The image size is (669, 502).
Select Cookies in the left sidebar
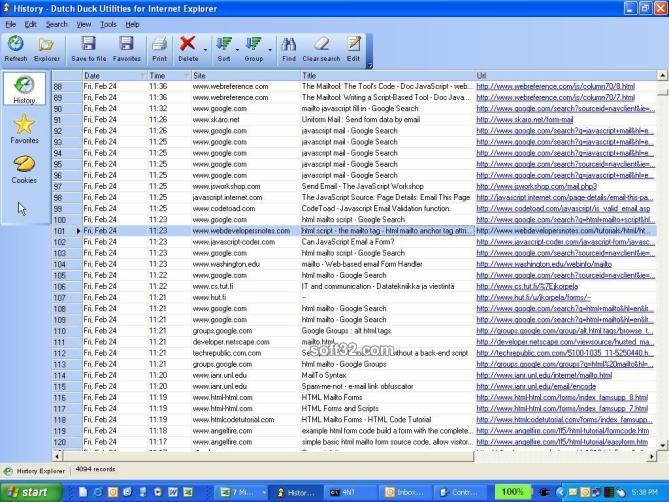pyautogui.click(x=24, y=170)
